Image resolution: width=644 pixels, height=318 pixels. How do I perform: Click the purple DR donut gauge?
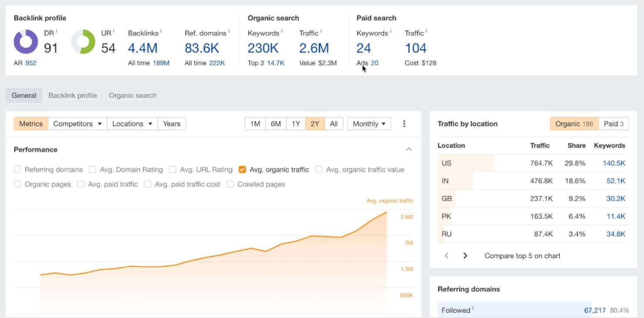click(25, 42)
